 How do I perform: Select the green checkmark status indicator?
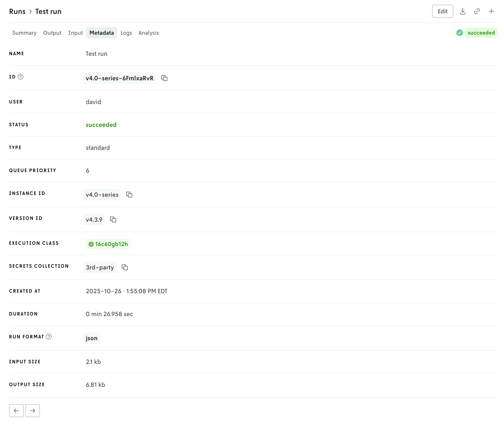click(460, 33)
